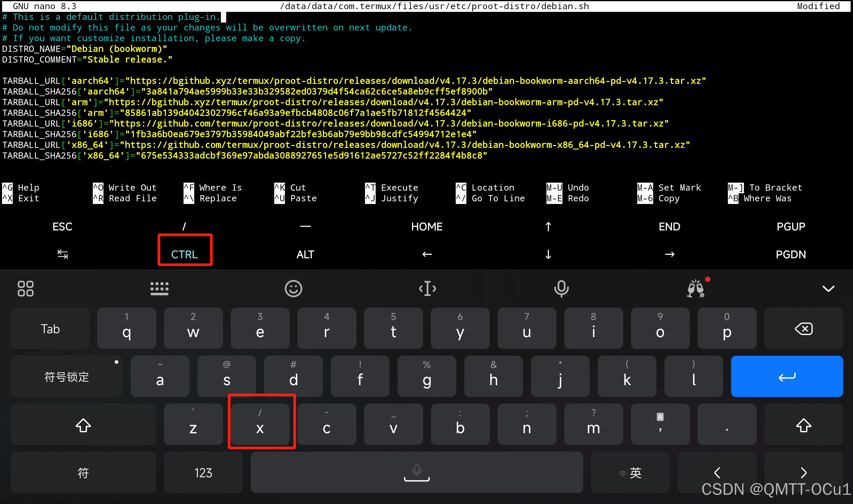
Task: Toggle the CTRL modifier key
Action: (x=184, y=254)
